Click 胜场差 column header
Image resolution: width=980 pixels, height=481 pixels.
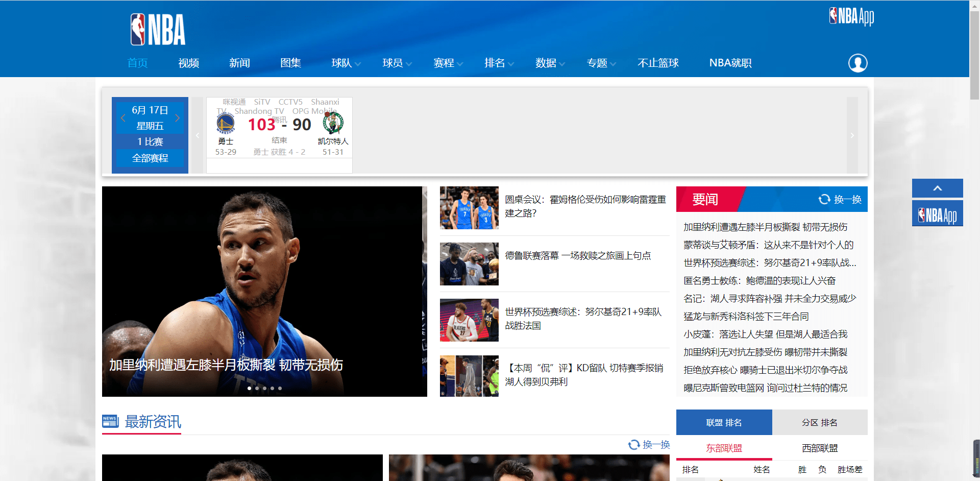(850, 469)
